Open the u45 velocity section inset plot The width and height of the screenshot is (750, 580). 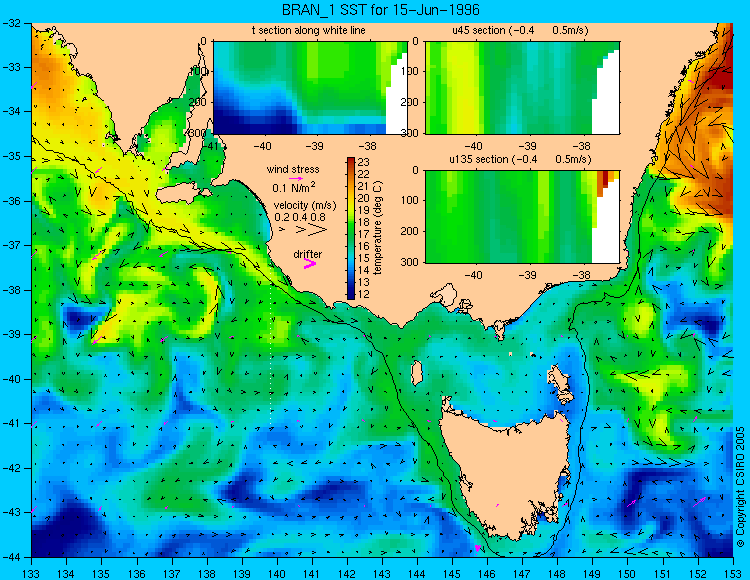pos(522,88)
